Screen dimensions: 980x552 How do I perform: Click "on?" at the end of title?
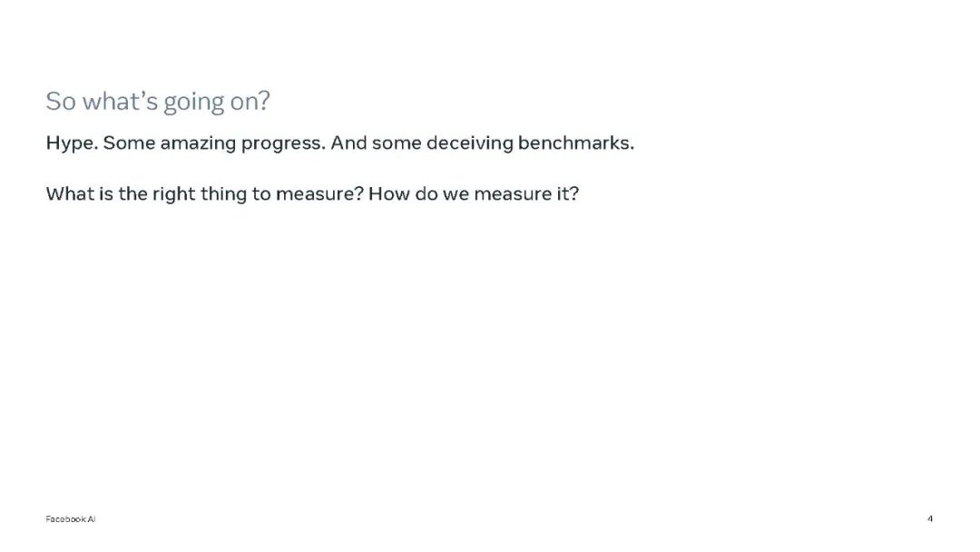[250, 102]
